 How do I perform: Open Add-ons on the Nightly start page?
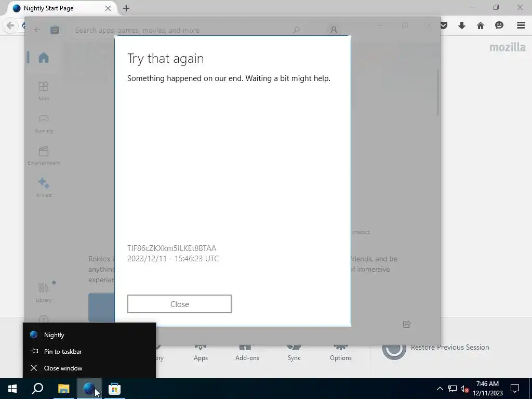[247, 353]
